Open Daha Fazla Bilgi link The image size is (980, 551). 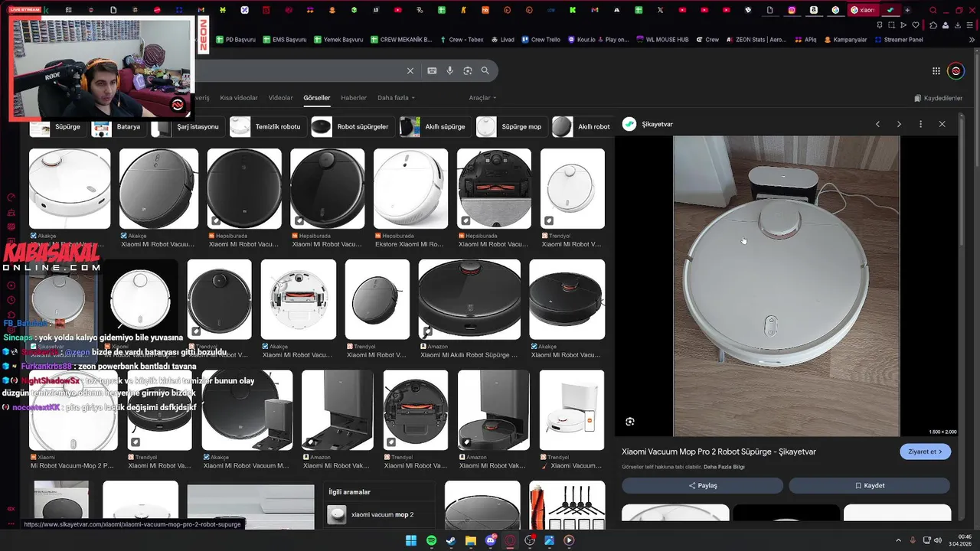(x=724, y=467)
